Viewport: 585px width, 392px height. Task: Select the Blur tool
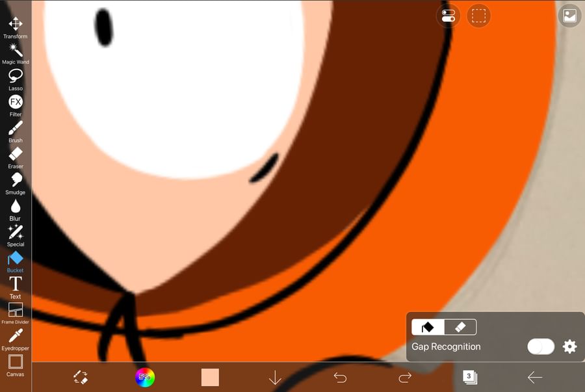pos(16,210)
